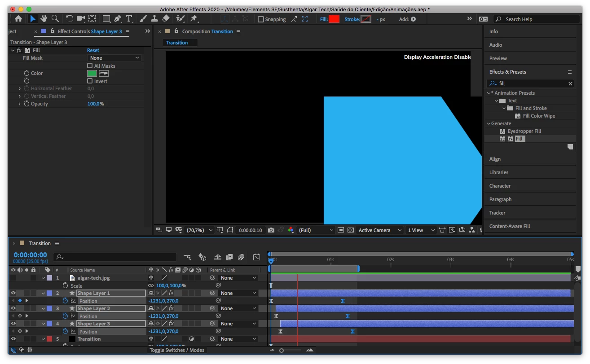Expand hidden toolbar items with double-arrow
The image size is (590, 364).
470,19
